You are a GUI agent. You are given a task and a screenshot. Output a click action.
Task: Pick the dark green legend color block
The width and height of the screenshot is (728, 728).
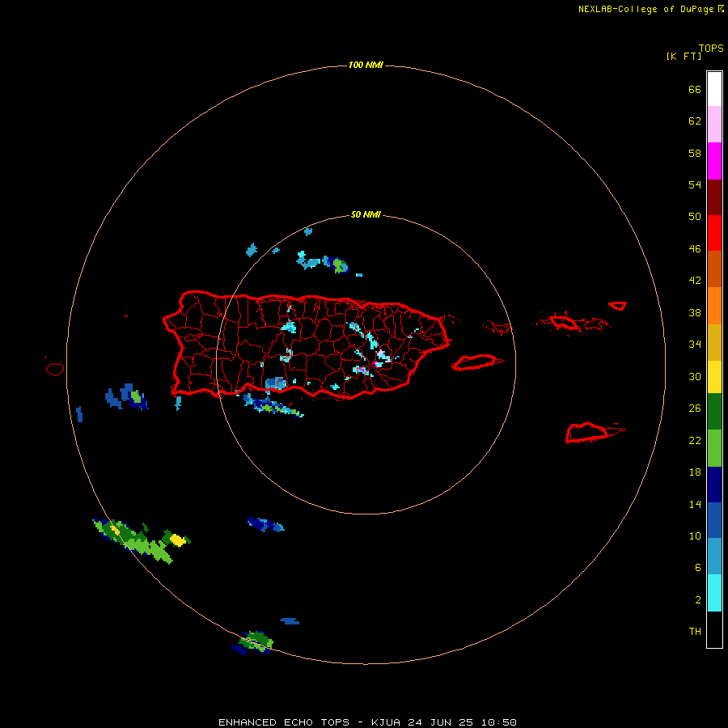714,412
